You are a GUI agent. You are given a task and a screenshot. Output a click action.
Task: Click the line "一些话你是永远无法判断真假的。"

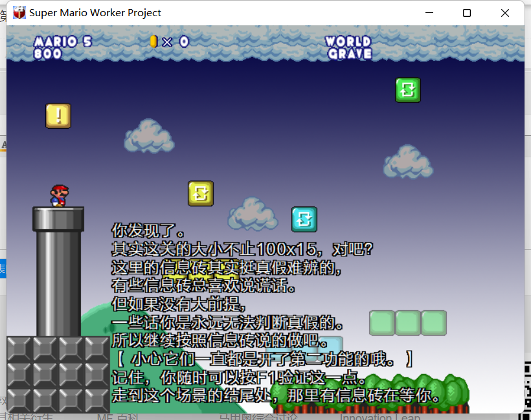[227, 322]
